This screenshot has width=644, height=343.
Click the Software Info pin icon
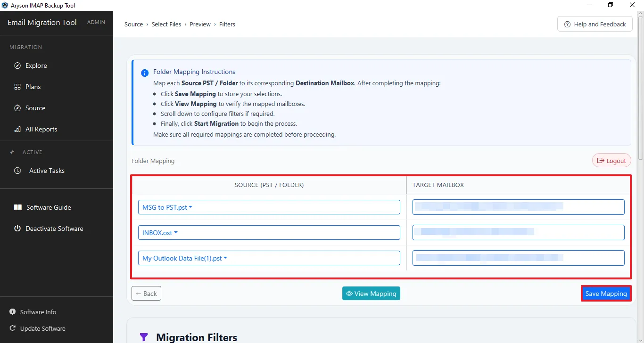click(x=13, y=312)
